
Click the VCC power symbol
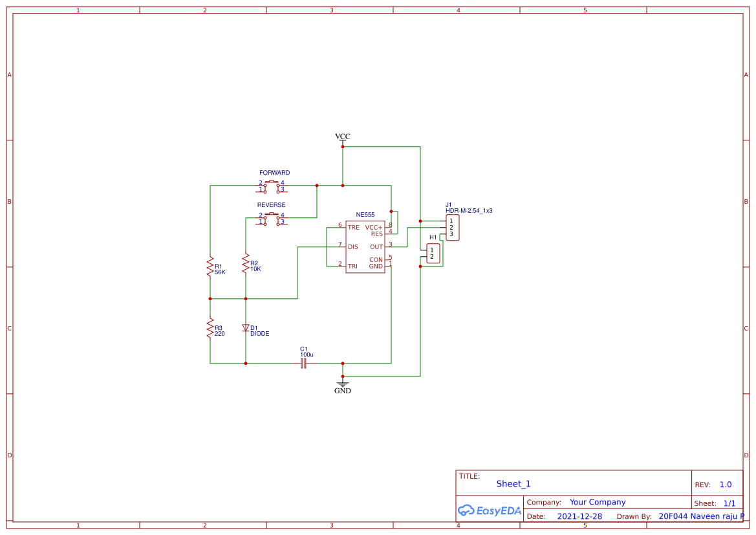[x=341, y=139]
